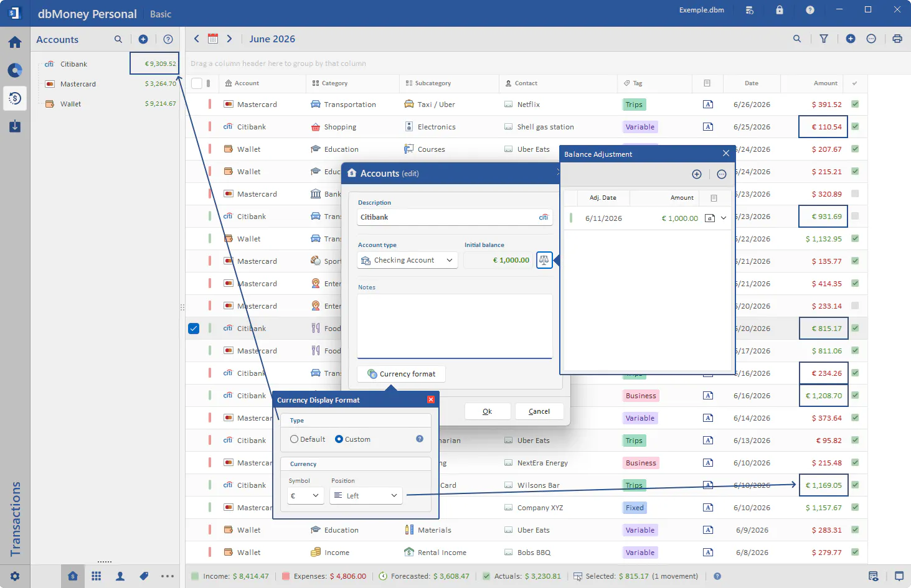Confirm account edit with Ok

click(x=488, y=411)
